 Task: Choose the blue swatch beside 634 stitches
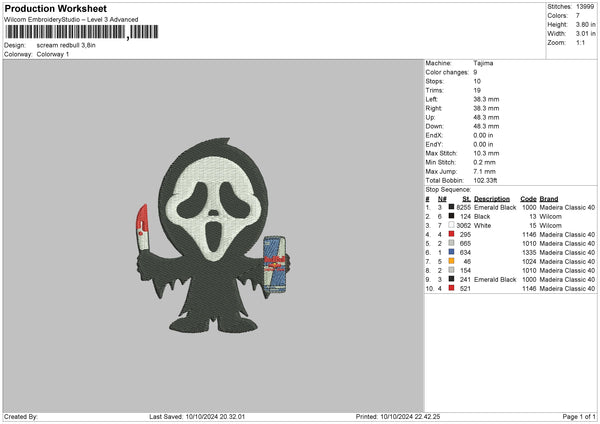point(452,252)
